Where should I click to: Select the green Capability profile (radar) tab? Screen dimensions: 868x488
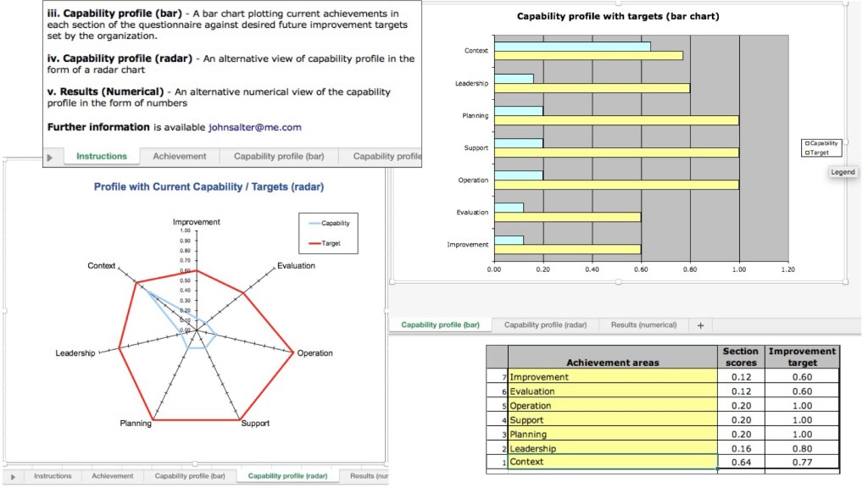pos(287,476)
